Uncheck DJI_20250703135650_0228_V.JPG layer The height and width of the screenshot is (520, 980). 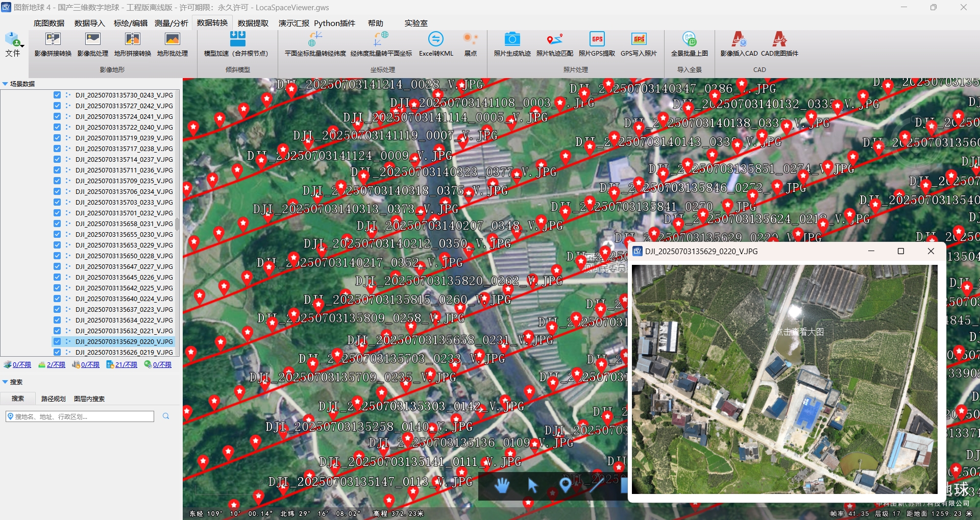[x=57, y=256]
